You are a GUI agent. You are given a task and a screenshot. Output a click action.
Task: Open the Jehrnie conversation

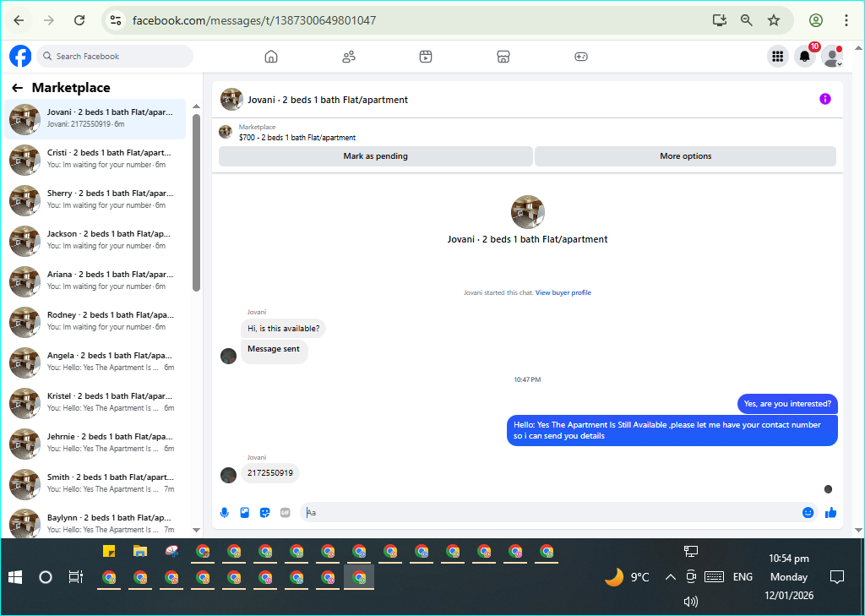(x=95, y=444)
